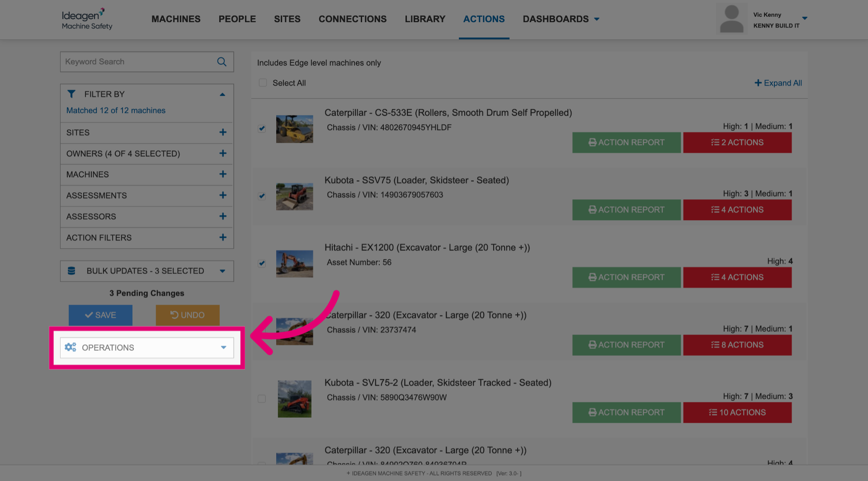Open Action Report for Hitachi EX1200
The width and height of the screenshot is (868, 481).
tap(626, 277)
